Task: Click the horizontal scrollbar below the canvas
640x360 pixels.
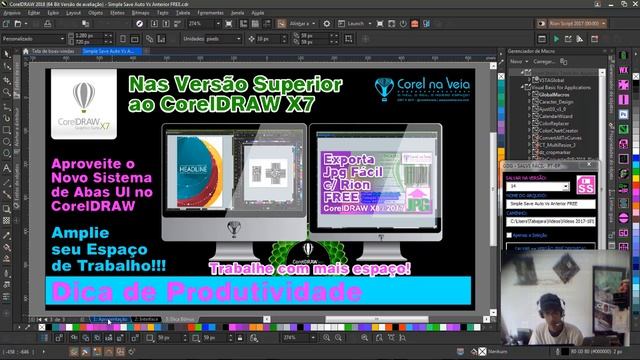Action: [376, 319]
